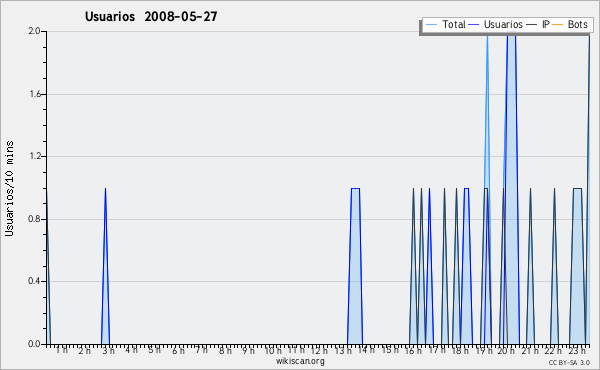Click the orange Bots legend line
This screenshot has height=370, width=600.
coord(558,25)
